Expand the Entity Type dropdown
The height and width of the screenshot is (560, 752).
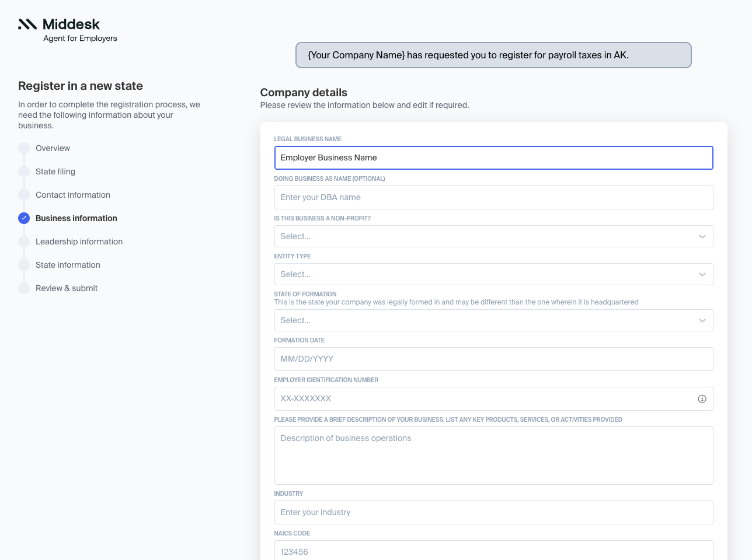tap(493, 274)
